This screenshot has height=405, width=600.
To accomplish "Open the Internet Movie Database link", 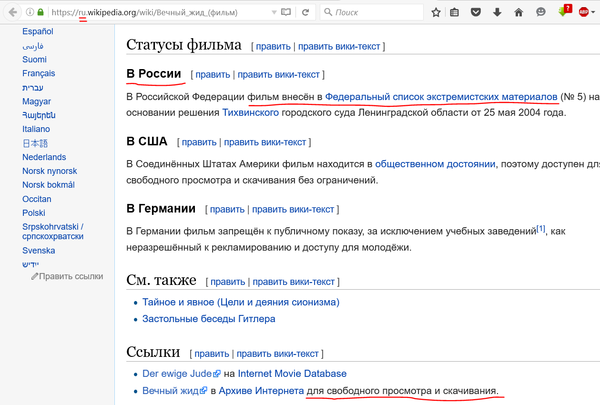I will pos(292,374).
